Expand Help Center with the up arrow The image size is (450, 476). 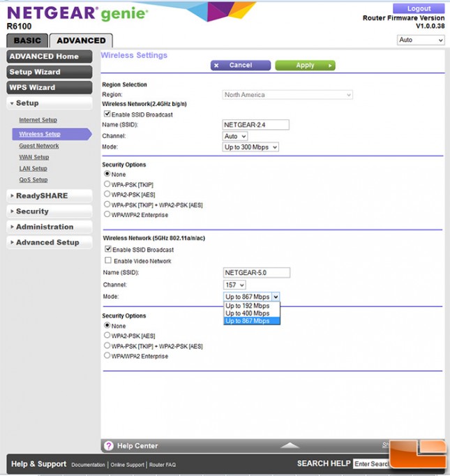pos(290,445)
